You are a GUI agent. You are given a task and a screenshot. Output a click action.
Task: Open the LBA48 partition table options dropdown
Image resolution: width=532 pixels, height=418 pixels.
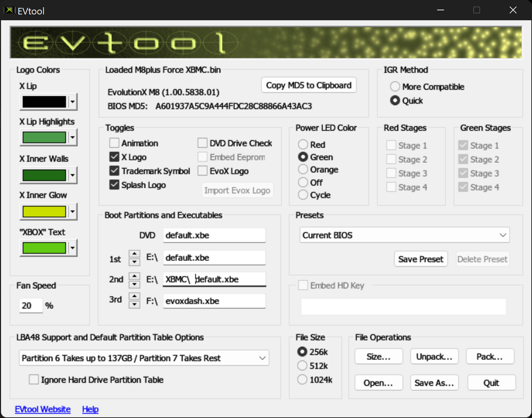coord(144,358)
